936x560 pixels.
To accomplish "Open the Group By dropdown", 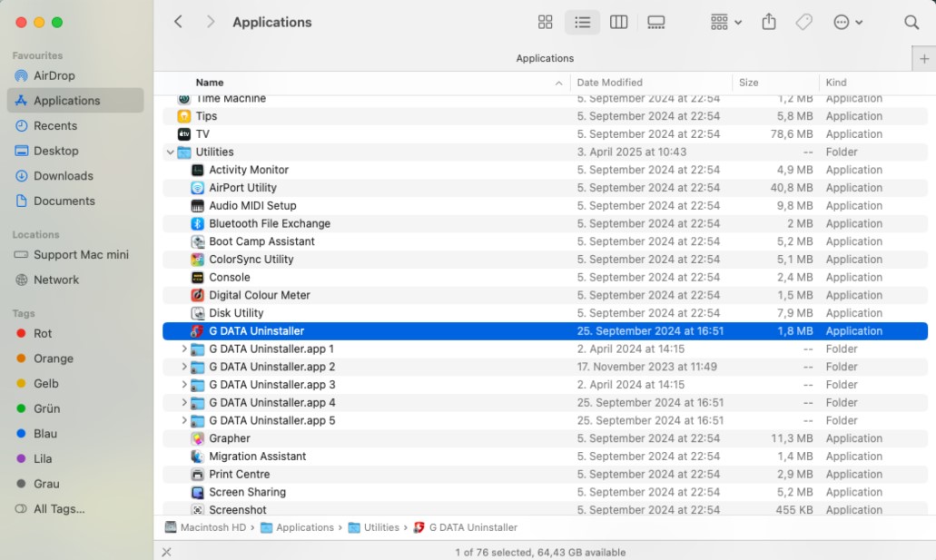I will pos(726,22).
